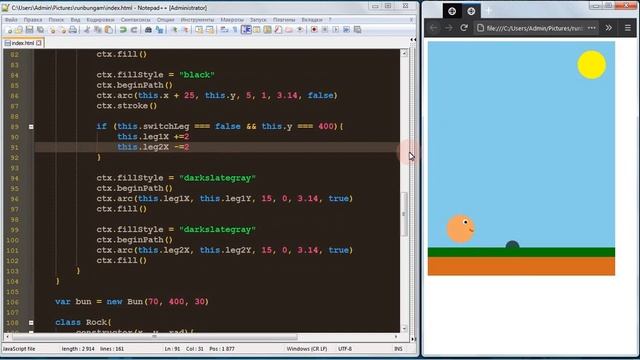Viewport: 640px width, 360px height.
Task: Click the Cut scissors toolbar icon
Action: (x=87, y=29)
